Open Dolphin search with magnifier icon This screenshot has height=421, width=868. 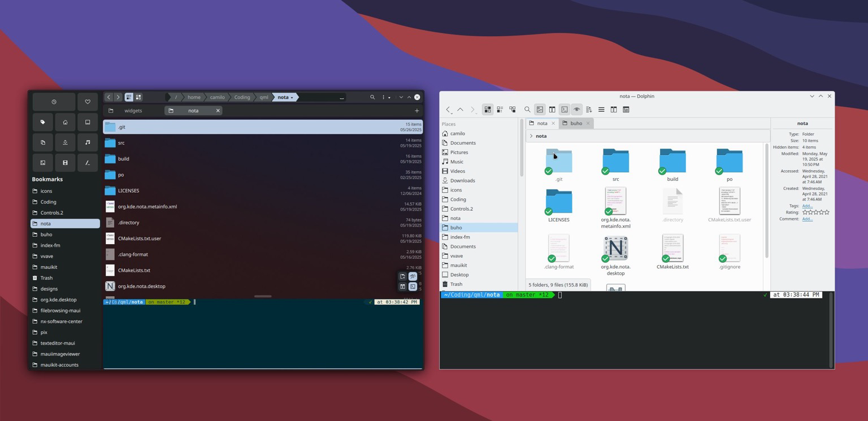[527, 110]
